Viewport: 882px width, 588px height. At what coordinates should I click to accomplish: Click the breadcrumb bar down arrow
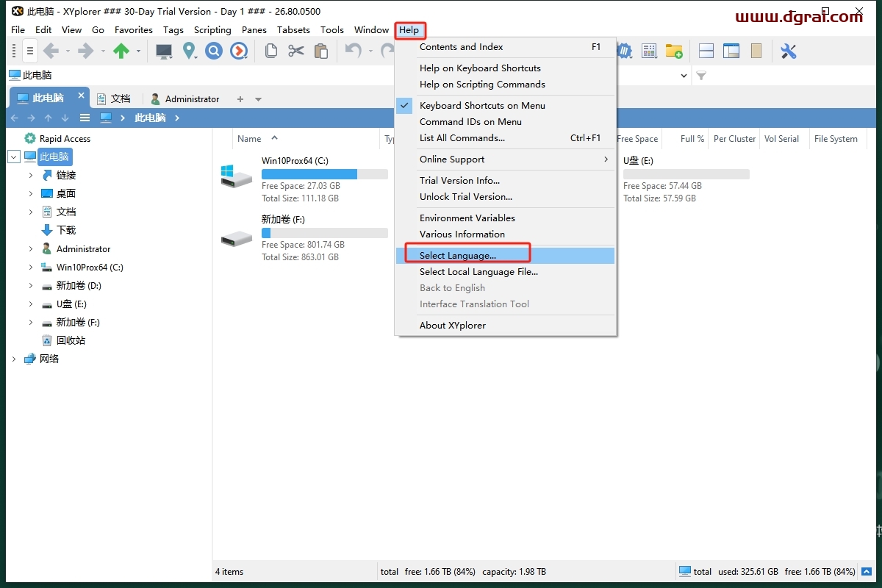[65, 118]
